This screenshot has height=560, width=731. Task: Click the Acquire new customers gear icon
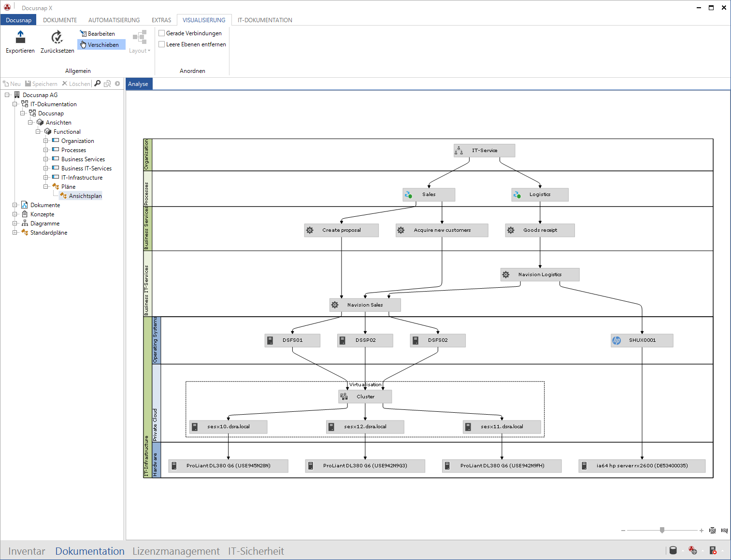coord(401,230)
